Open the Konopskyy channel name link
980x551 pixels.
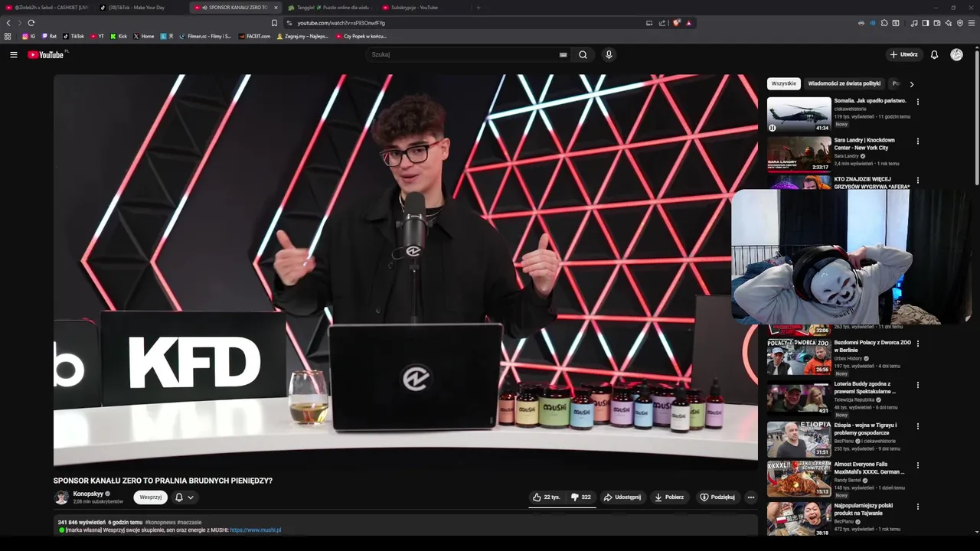pyautogui.click(x=88, y=494)
